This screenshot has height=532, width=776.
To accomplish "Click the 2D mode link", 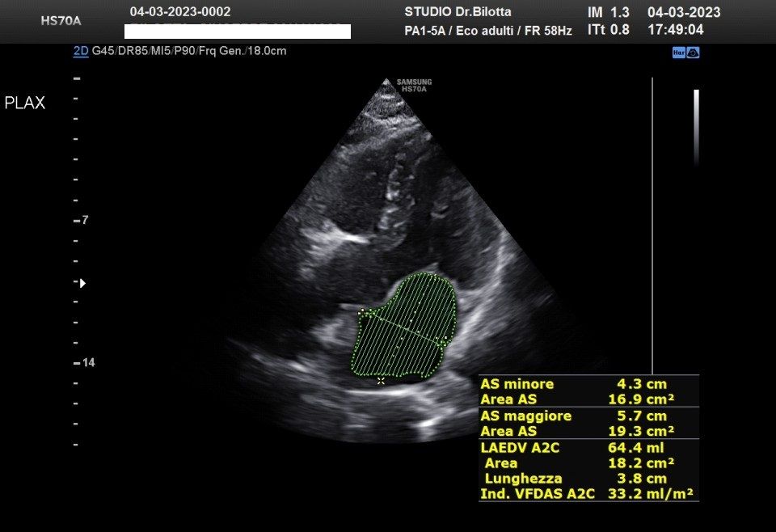I will [81, 51].
